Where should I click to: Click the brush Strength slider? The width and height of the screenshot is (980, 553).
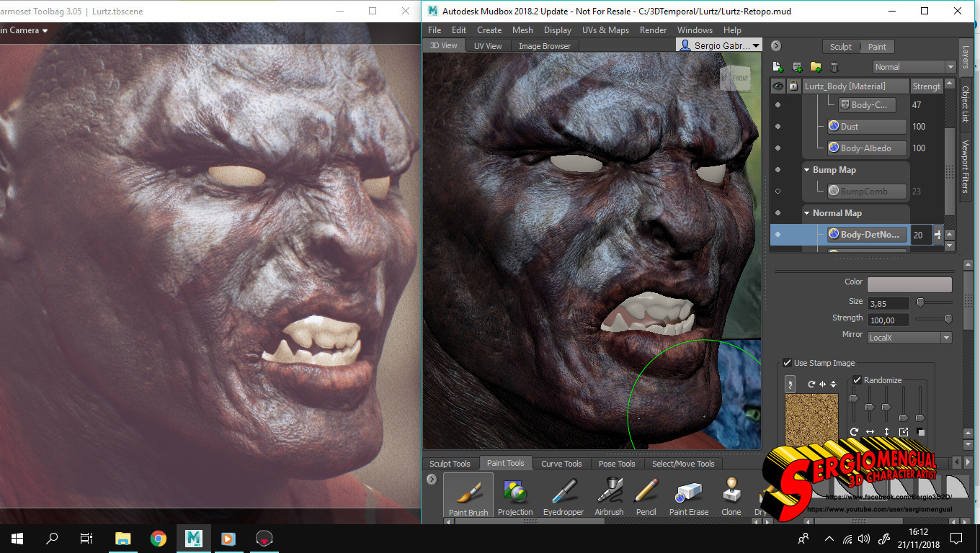click(x=934, y=320)
